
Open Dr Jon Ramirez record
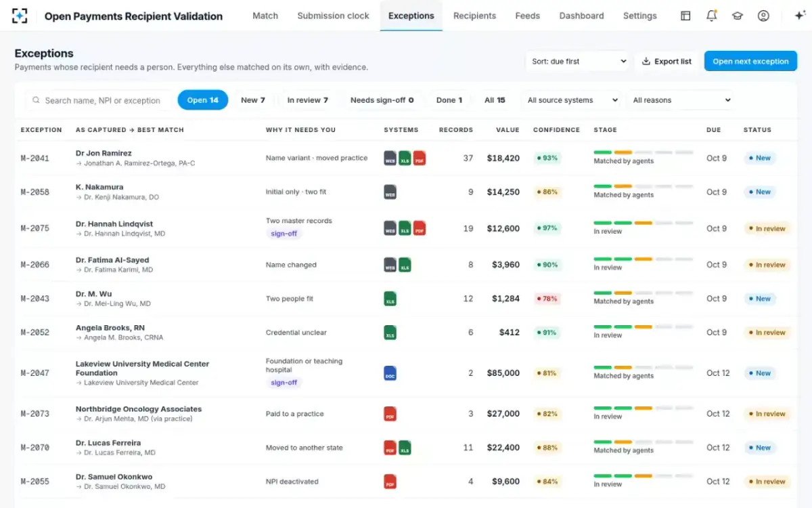click(104, 153)
